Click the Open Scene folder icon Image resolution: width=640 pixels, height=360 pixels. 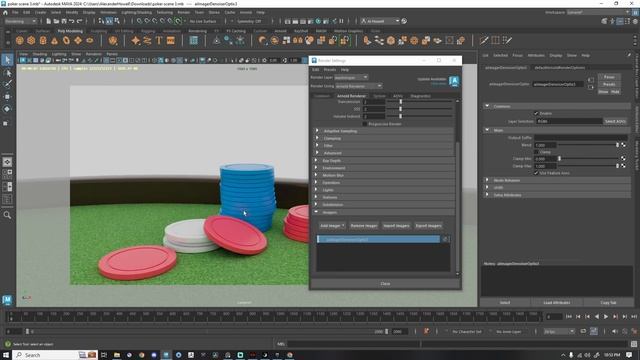(56, 21)
